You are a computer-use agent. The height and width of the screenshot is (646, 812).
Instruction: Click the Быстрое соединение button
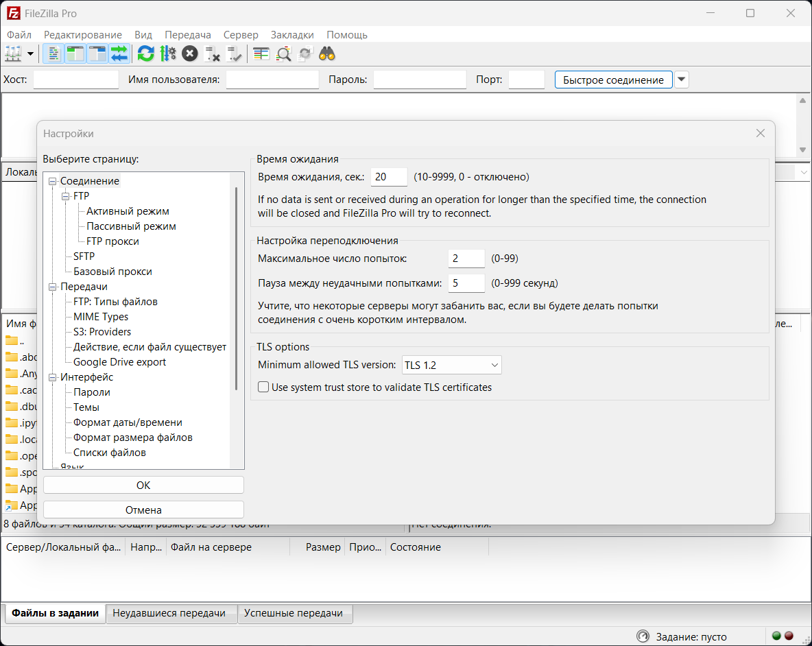point(614,80)
